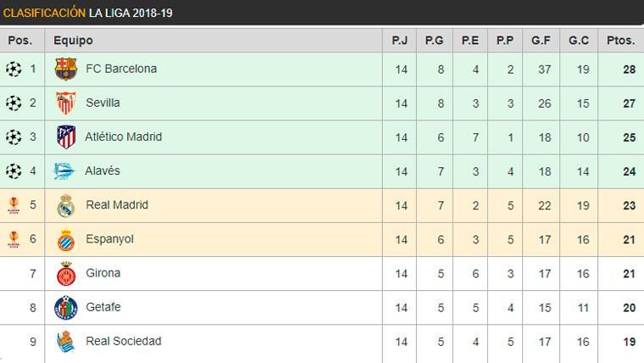Click the P.J column header

click(x=401, y=40)
